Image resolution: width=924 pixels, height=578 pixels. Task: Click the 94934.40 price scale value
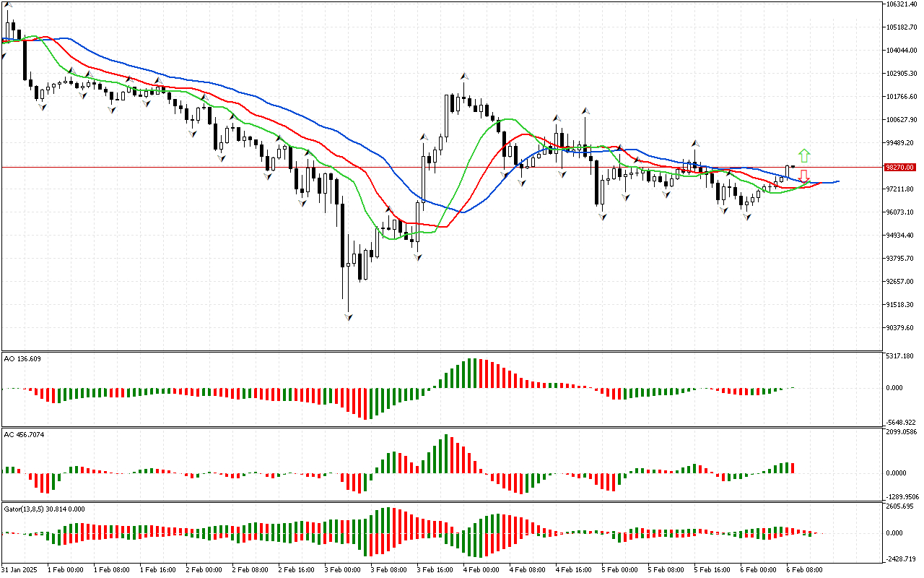(900, 236)
